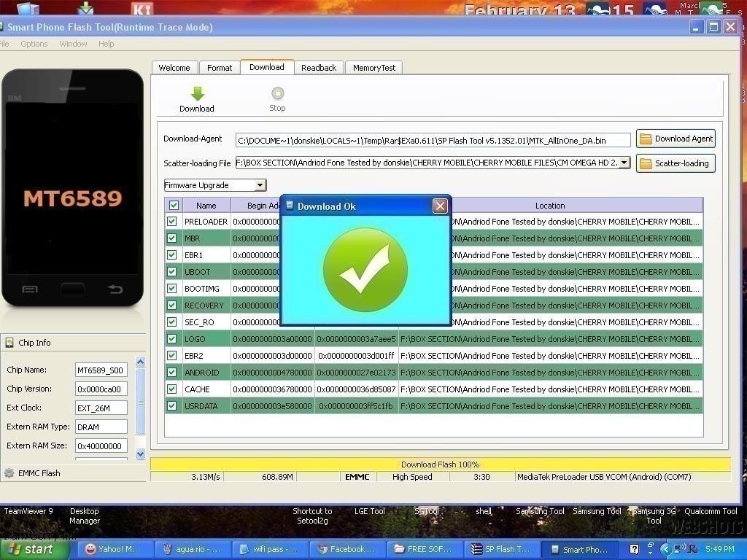Click the 608.89M size status entry
Viewport: 747px width, 560px height.
(277, 477)
